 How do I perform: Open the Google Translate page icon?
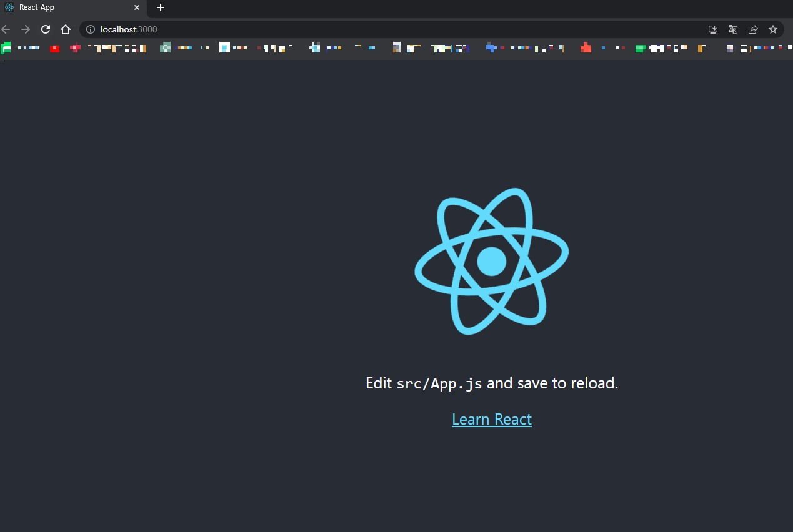click(733, 29)
